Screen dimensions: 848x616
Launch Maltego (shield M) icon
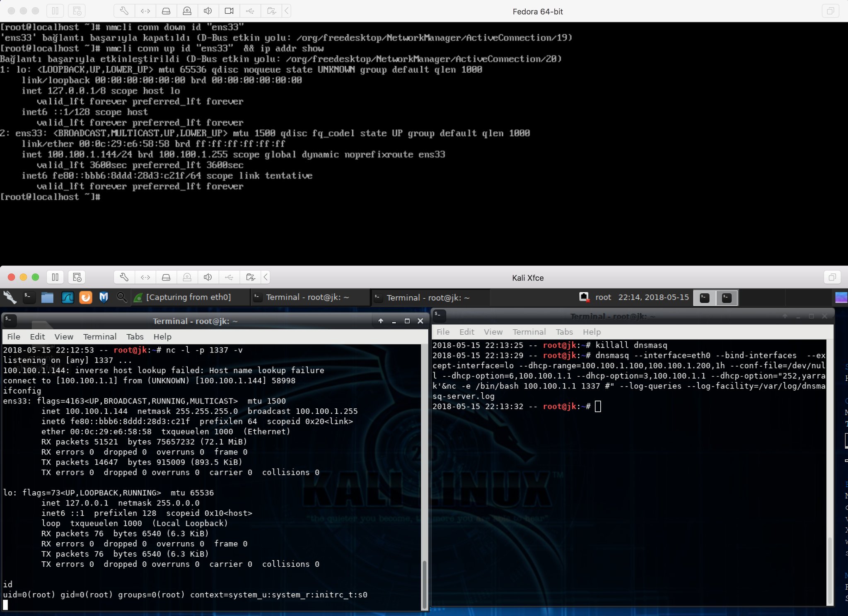click(x=104, y=297)
